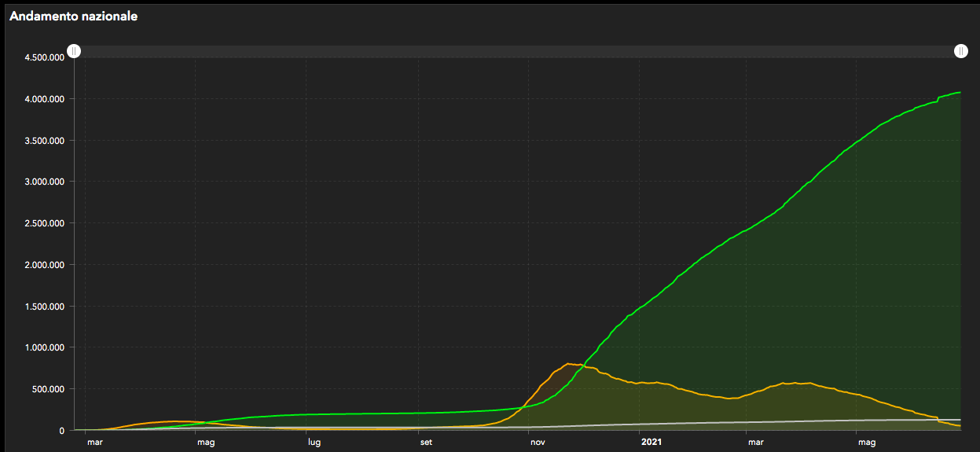This screenshot has height=452, width=980.
Task: Click the "set" month label
Action: tap(426, 443)
